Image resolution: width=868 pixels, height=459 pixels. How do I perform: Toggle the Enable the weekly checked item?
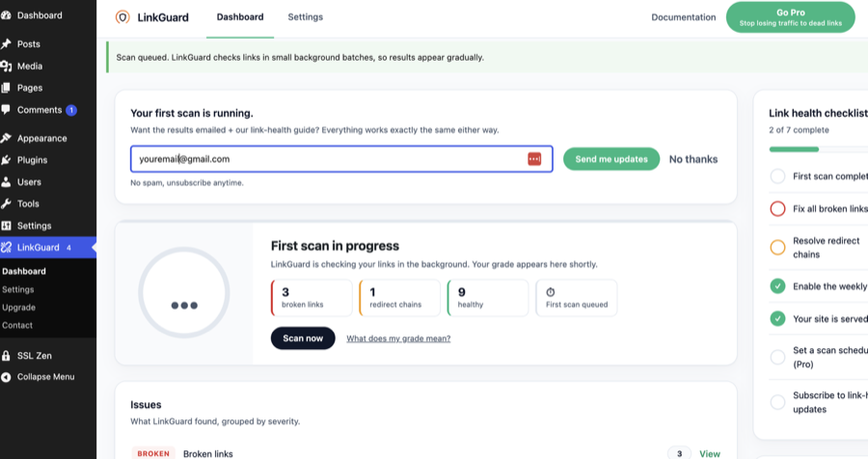777,286
